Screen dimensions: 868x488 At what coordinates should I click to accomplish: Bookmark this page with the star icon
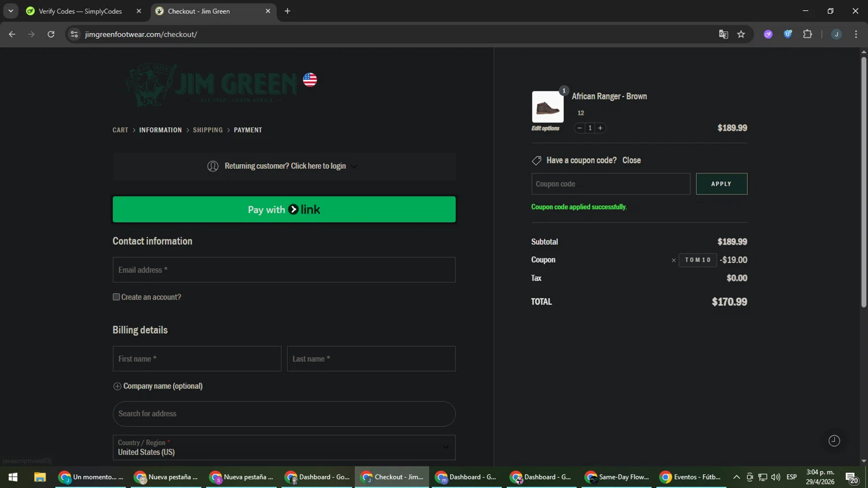coord(741,34)
